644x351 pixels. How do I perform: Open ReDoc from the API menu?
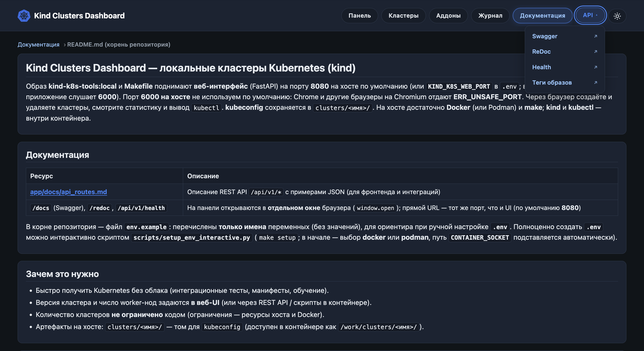click(x=565, y=52)
